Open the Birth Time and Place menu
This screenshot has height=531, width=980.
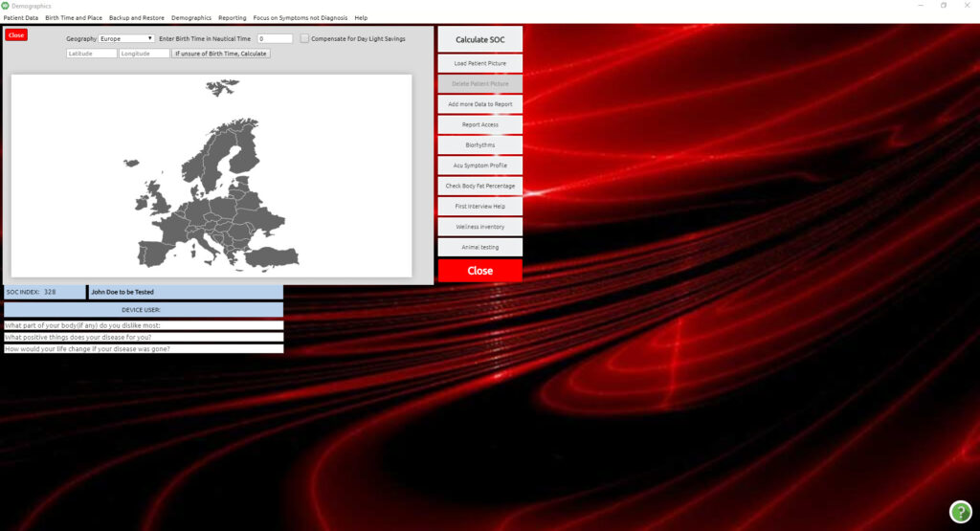point(74,17)
